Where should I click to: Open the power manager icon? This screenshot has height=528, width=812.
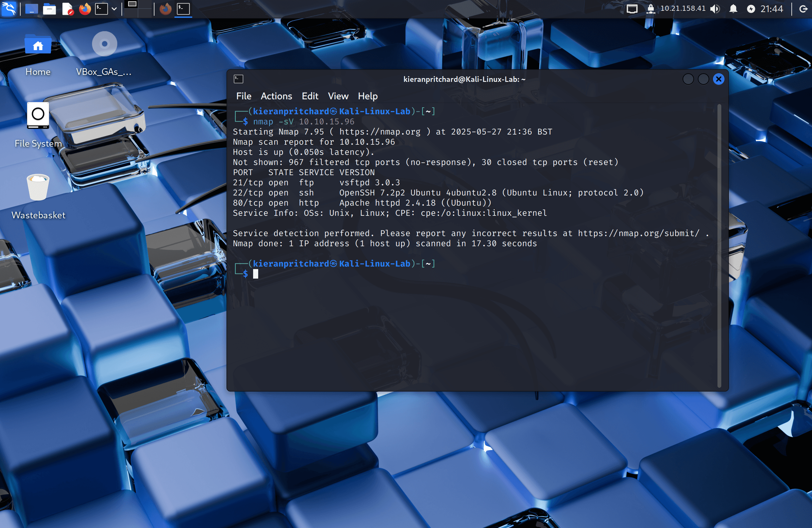(x=750, y=9)
